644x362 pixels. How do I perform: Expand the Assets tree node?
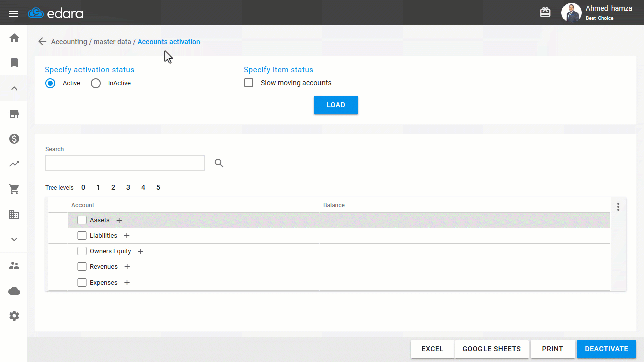[119, 220]
